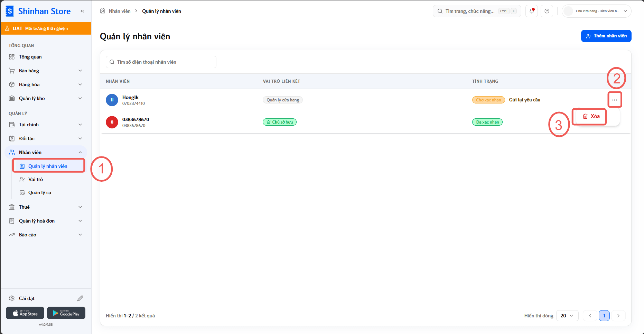Click the Quản lý cửa hàng role tag
The image size is (644, 334).
pos(283,100)
